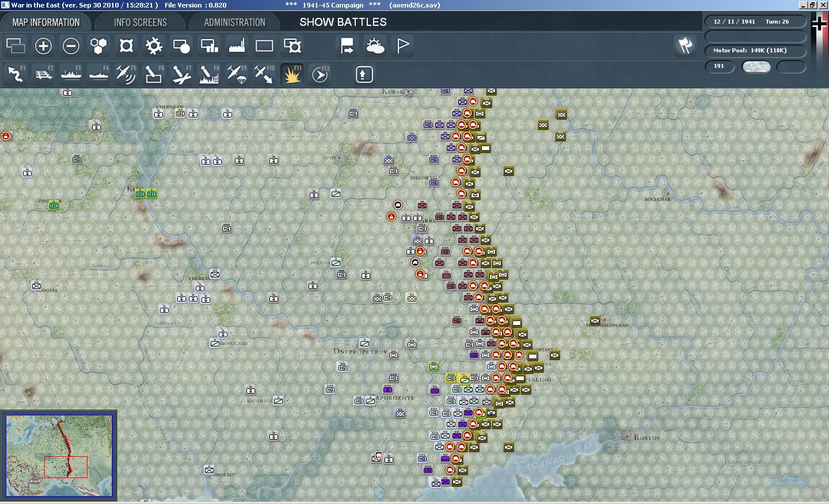Click the red viewport rectangle in minimap
The image size is (829, 504).
click(x=66, y=467)
